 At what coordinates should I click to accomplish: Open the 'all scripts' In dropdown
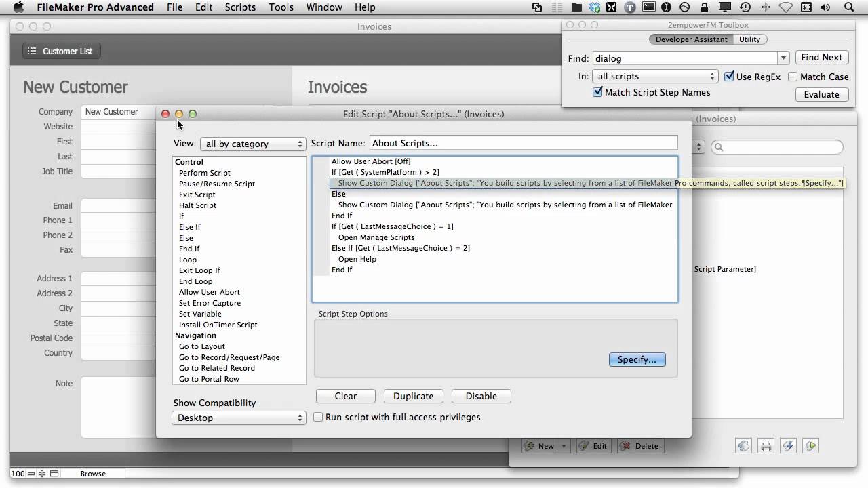[655, 77]
